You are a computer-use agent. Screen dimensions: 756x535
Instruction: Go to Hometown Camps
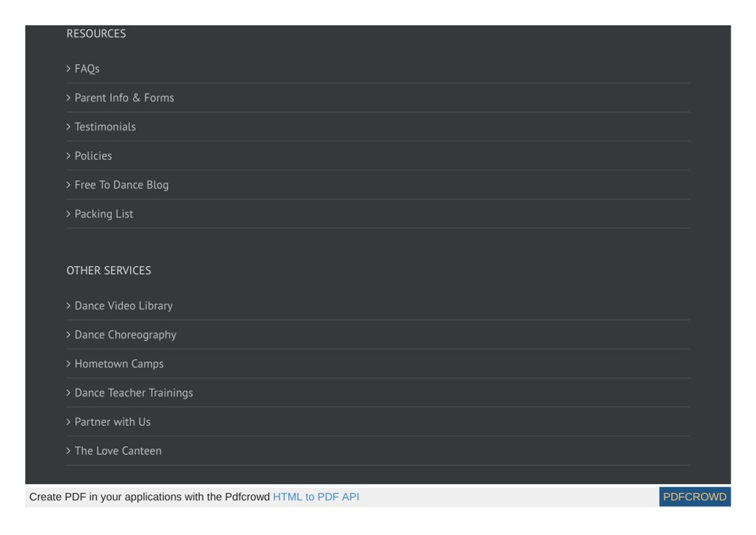point(119,364)
